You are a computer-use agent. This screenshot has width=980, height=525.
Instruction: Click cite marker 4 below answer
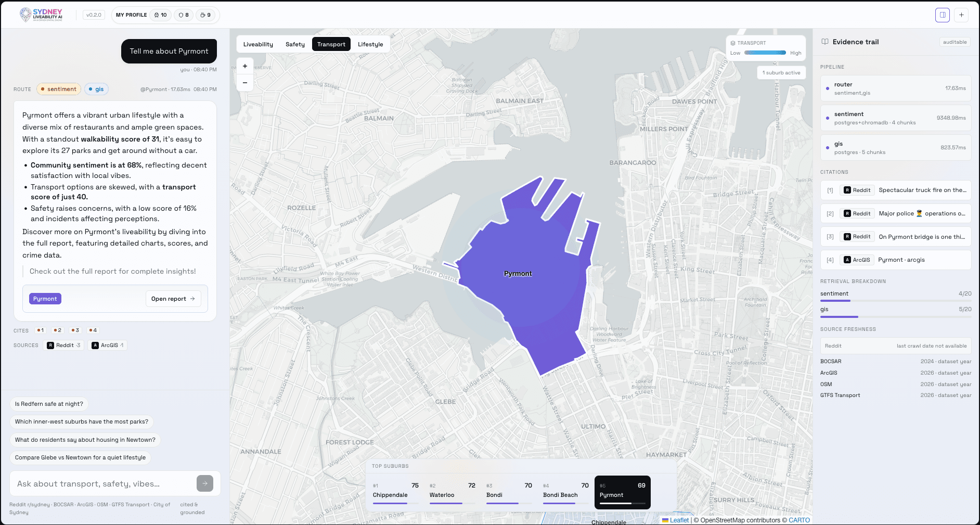93,330
